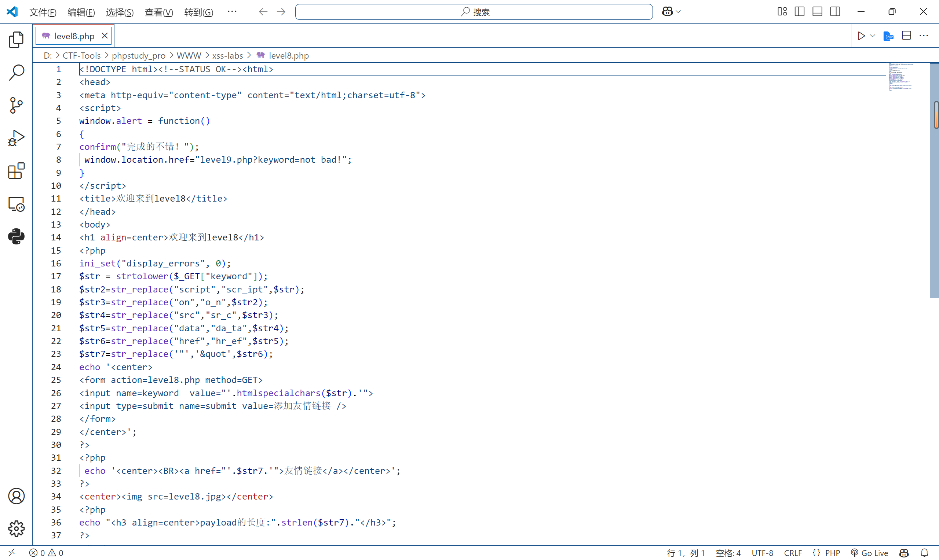Toggle the primary side bar layout
Screen dimensions: 939x560
pyautogui.click(x=799, y=12)
